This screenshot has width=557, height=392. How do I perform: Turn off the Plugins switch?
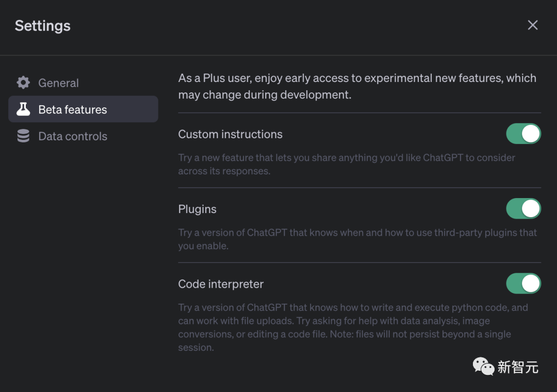tap(523, 209)
